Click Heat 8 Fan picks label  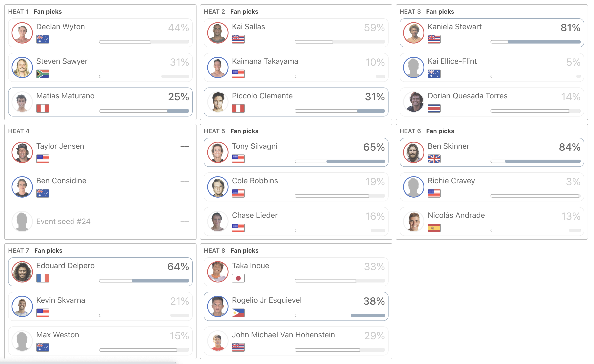tap(245, 250)
